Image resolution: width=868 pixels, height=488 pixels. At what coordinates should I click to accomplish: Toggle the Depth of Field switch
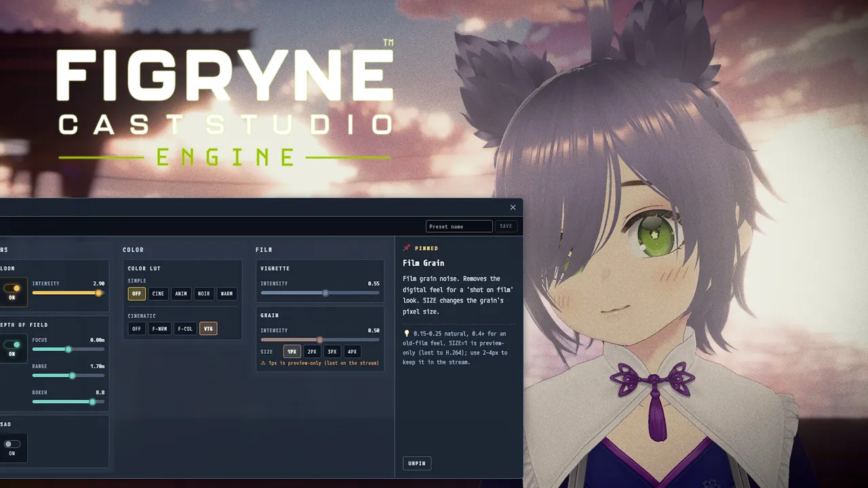[12, 344]
